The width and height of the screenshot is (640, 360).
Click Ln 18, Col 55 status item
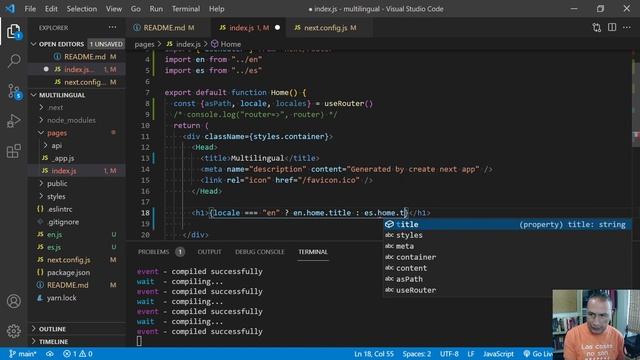[x=374, y=354]
